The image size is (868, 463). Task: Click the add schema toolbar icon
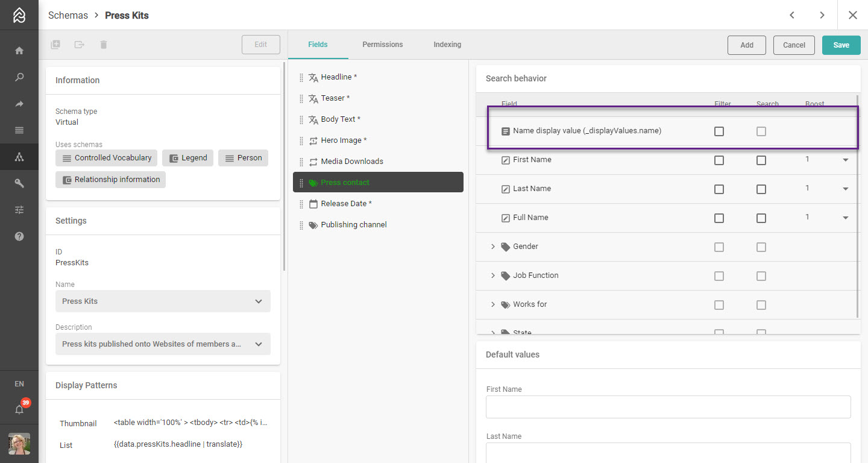[x=55, y=45]
